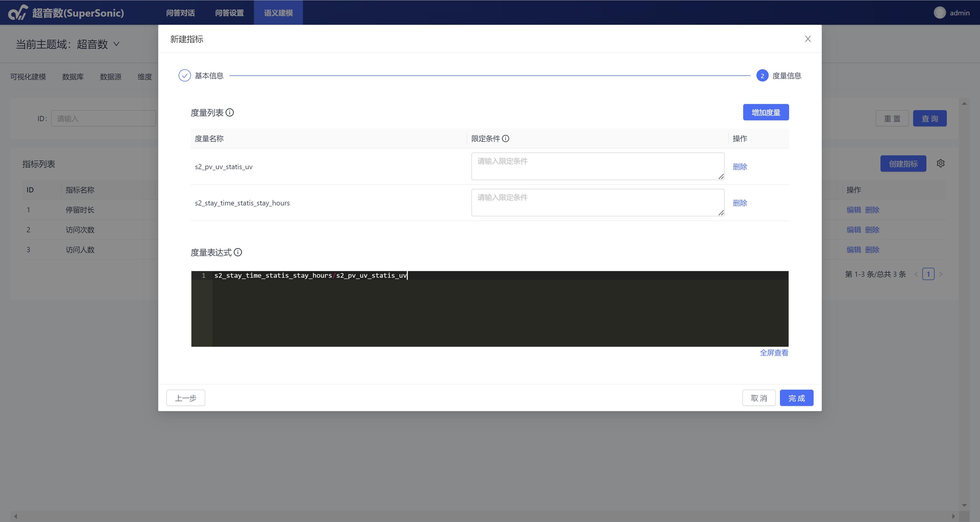Click the s2_stay_time_statis_stay_hours 限定条件 textarea
This screenshot has height=522, width=980.
click(x=597, y=203)
